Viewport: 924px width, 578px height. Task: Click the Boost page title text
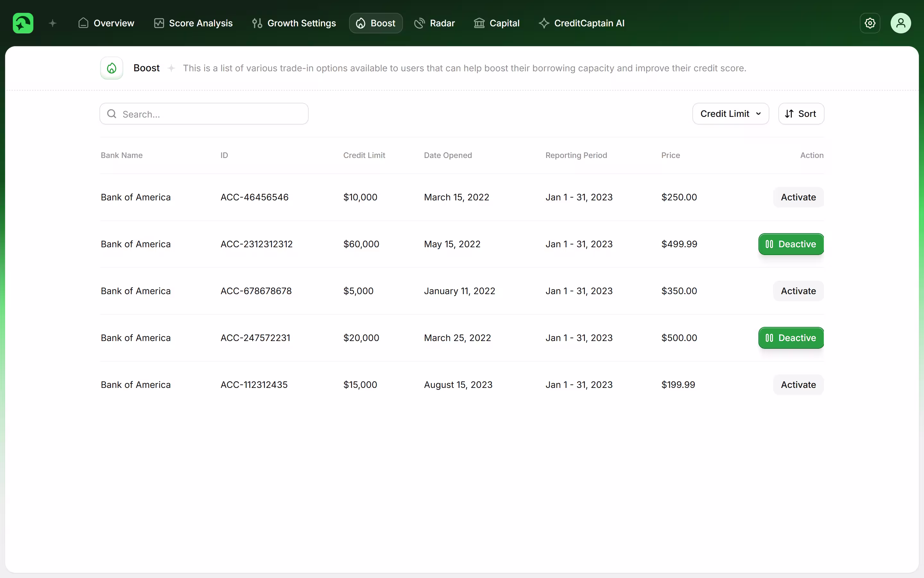[x=146, y=68]
